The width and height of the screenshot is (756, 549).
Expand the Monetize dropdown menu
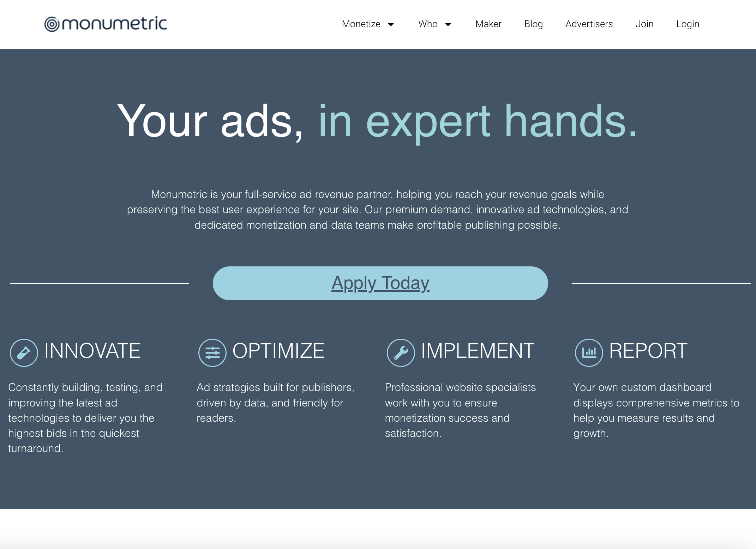pyautogui.click(x=367, y=24)
